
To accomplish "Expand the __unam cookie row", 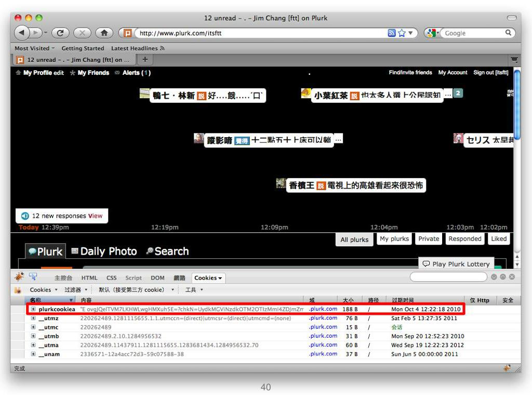I will 33,354.
